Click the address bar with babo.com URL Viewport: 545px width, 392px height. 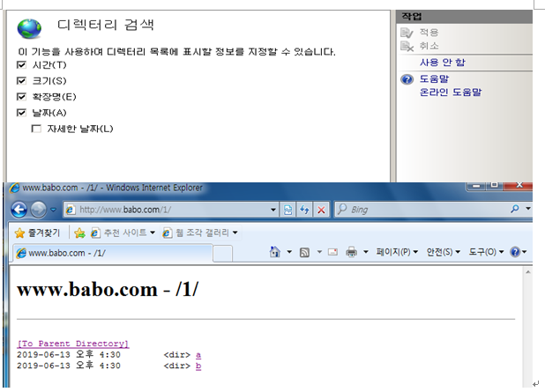[170, 210]
